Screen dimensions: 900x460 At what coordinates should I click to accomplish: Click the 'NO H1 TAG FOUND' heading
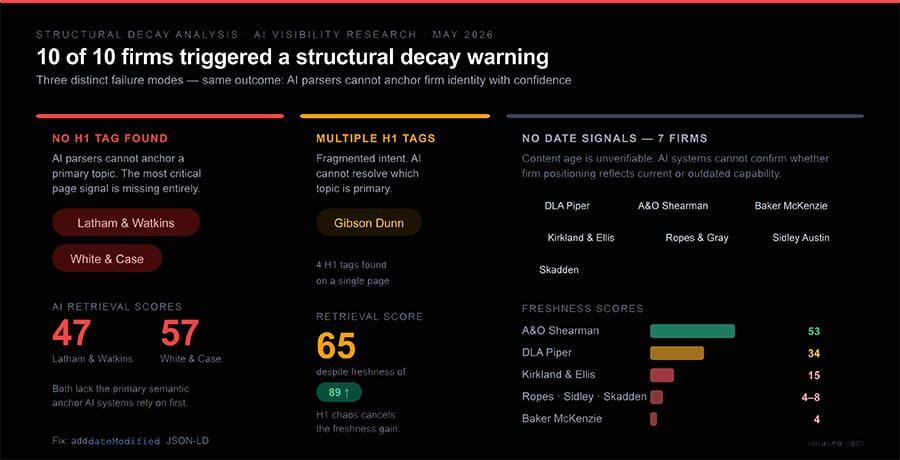[110, 138]
